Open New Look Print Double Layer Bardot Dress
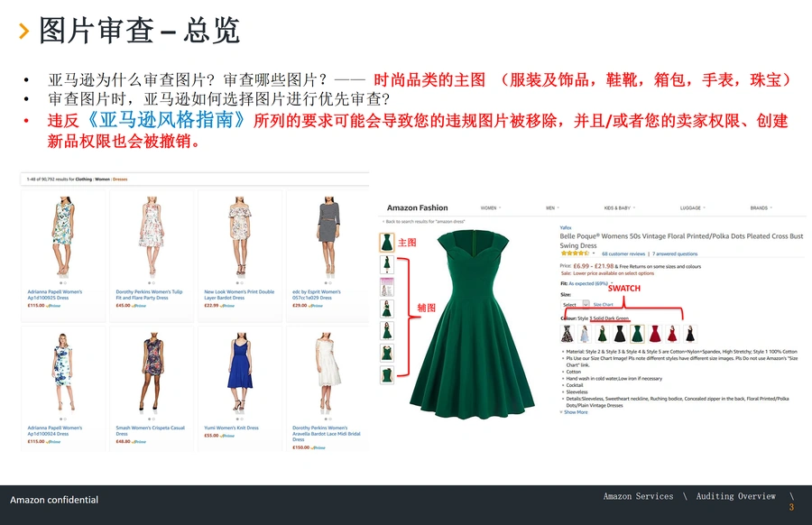Viewport: 812px width, 525px height. (x=239, y=295)
